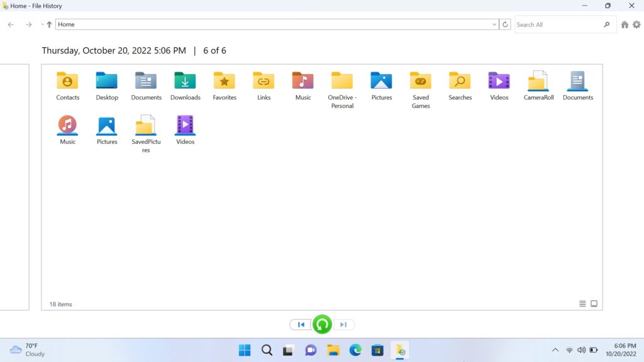
Task: Open the search scope dropdown magnifier
Action: coord(606,24)
